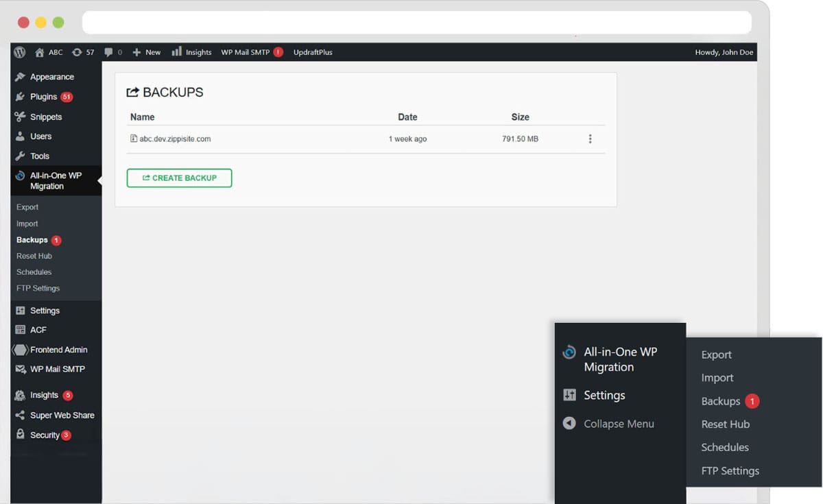Click the Backups heading share icon
The width and height of the screenshot is (823, 504).
(133, 92)
